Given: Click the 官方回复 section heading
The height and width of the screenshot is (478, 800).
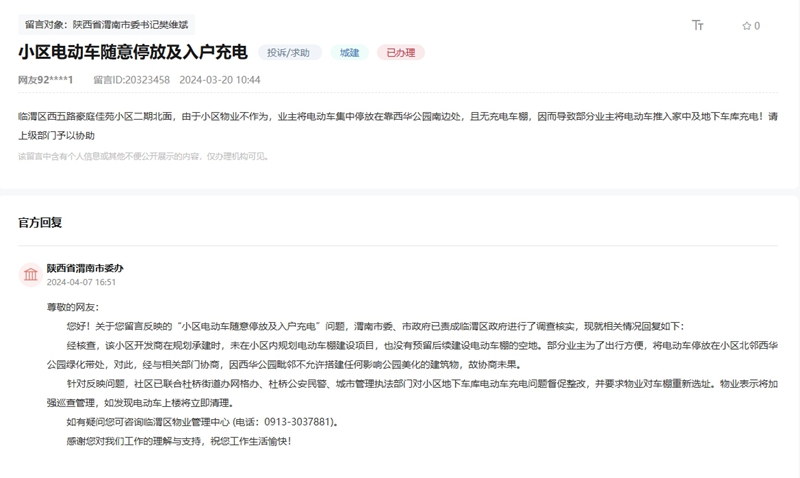Looking at the screenshot, I should tap(40, 222).
